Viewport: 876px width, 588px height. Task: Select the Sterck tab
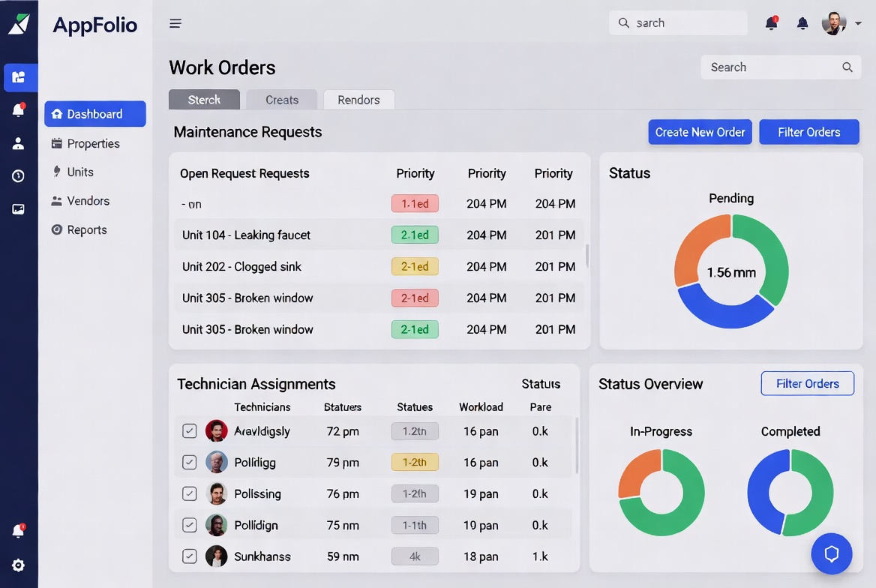[204, 100]
